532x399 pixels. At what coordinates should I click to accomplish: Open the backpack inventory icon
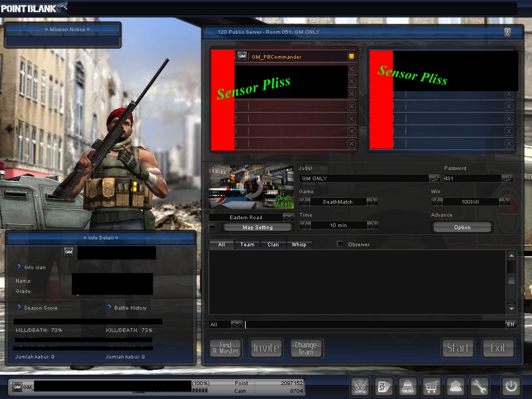point(407,387)
